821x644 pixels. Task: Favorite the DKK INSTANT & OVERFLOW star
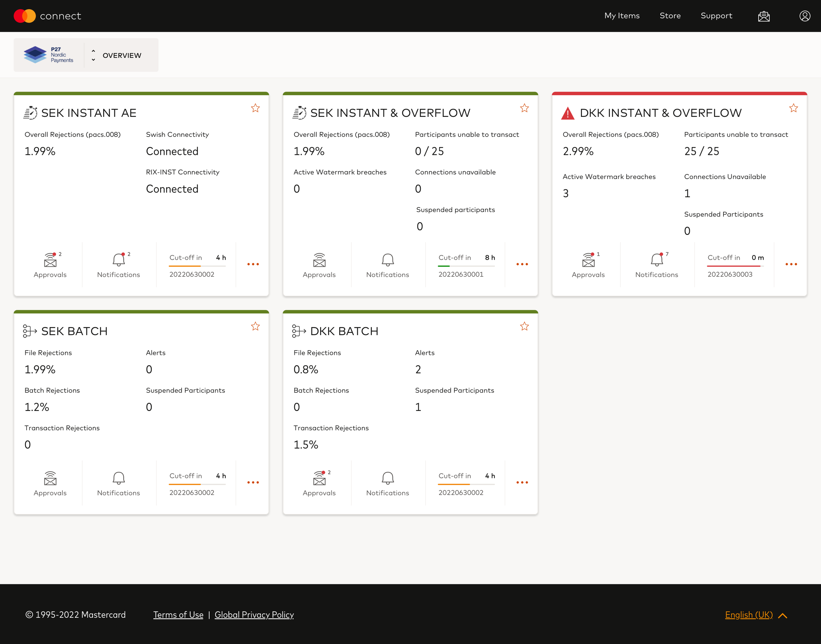[793, 108]
